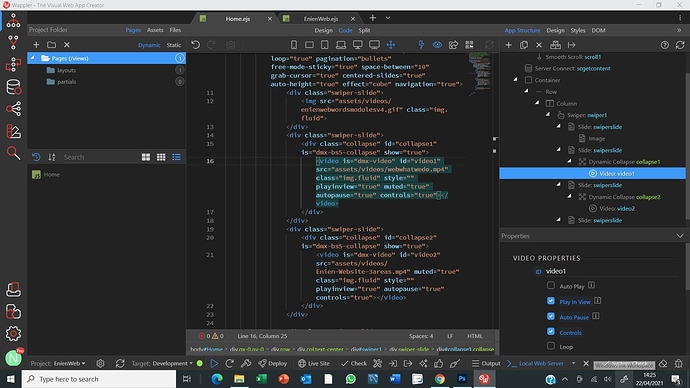
Task: Open Photoshop from the Windows taskbar
Action: click(x=462, y=379)
